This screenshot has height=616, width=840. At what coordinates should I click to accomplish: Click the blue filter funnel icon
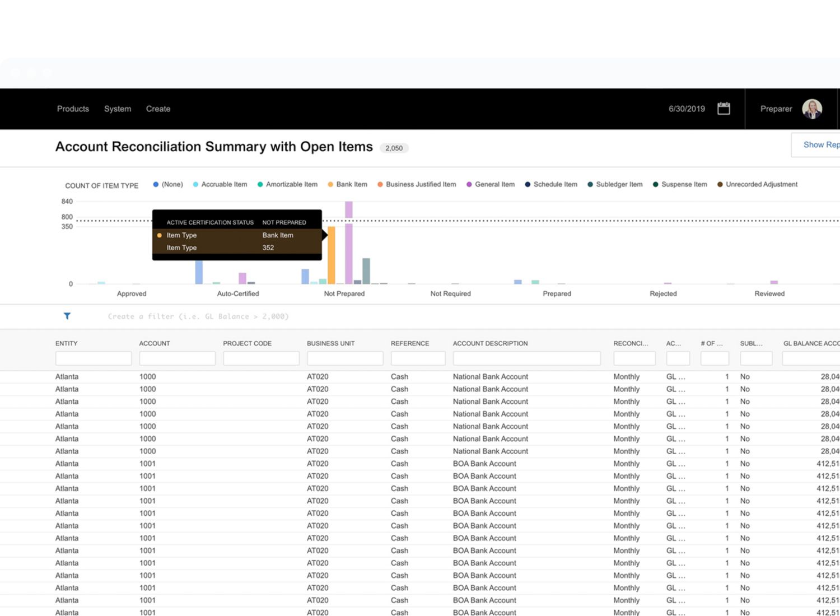(67, 316)
